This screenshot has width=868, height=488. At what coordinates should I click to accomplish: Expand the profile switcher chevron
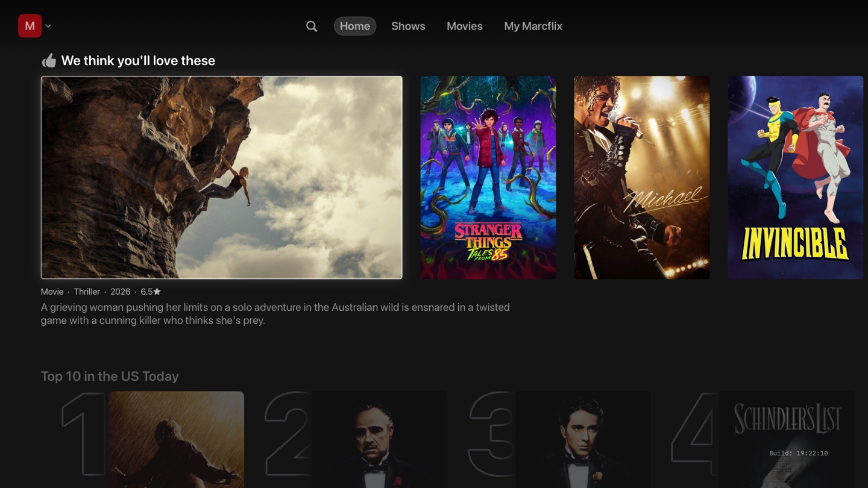point(48,26)
